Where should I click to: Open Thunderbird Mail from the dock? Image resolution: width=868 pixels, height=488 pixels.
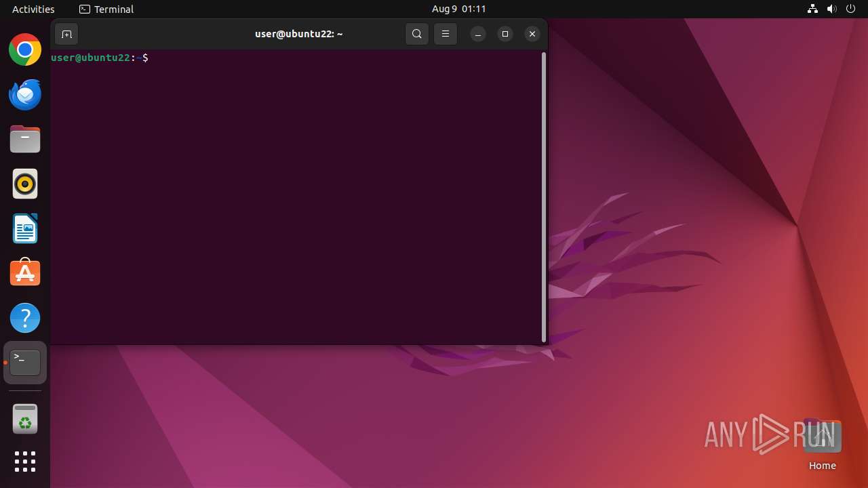coord(25,94)
